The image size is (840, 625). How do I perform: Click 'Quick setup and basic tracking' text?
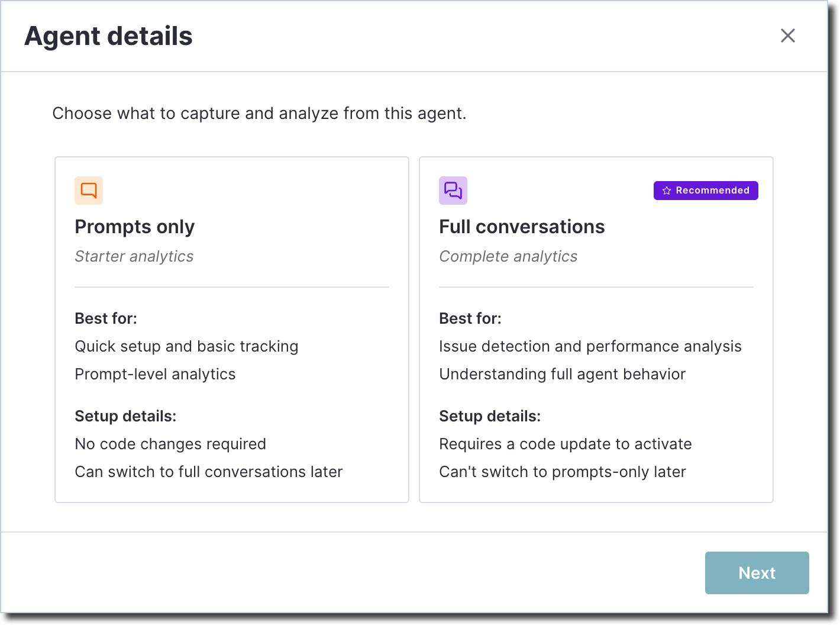[x=186, y=346]
